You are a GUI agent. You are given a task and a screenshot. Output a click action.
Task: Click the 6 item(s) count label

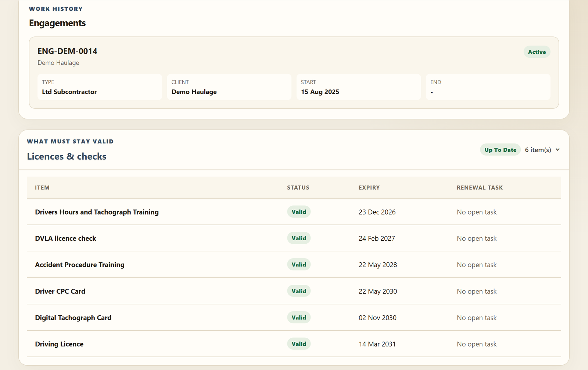point(538,150)
